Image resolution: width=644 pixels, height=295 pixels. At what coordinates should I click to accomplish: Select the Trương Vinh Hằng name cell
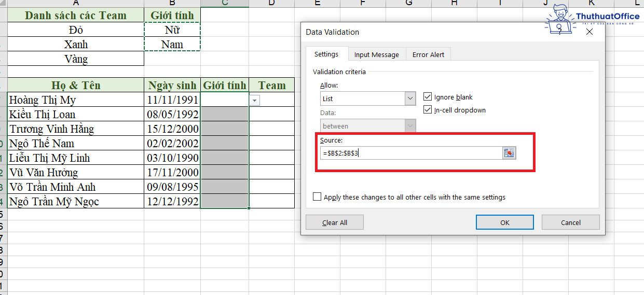(76, 129)
